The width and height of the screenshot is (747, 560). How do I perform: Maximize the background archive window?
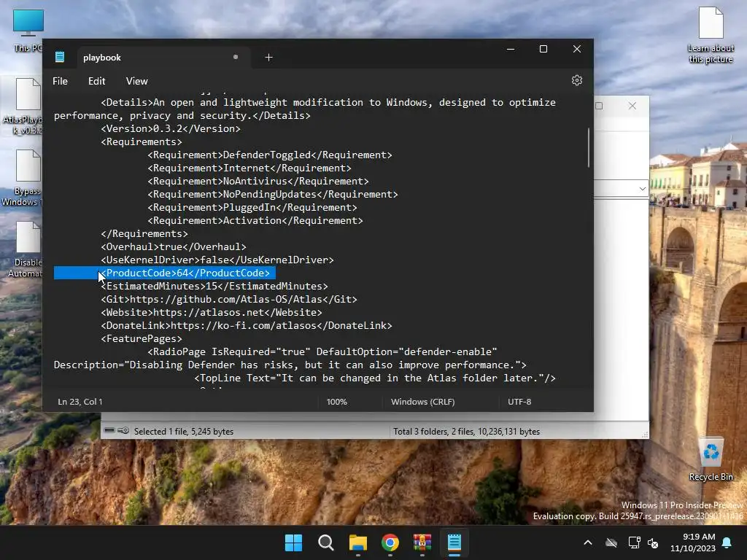click(x=599, y=106)
